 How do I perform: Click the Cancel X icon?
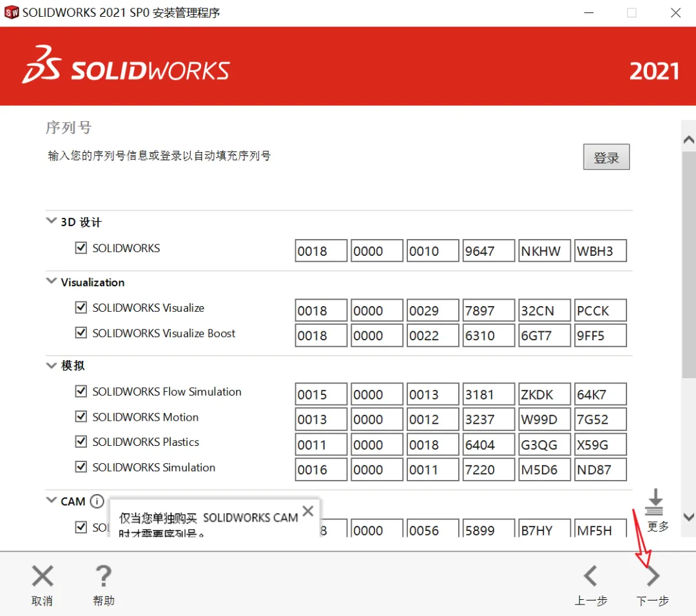click(x=43, y=576)
